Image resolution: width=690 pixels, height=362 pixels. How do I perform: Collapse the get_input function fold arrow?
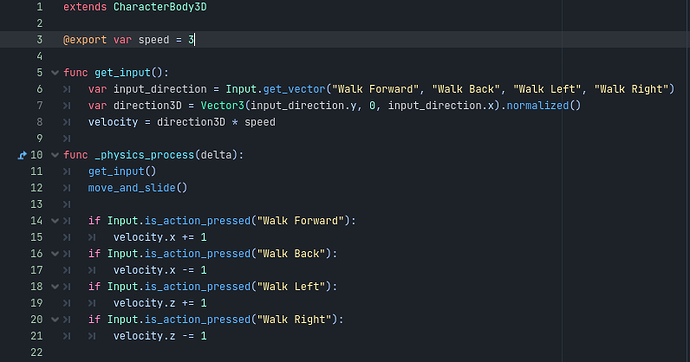pos(55,73)
